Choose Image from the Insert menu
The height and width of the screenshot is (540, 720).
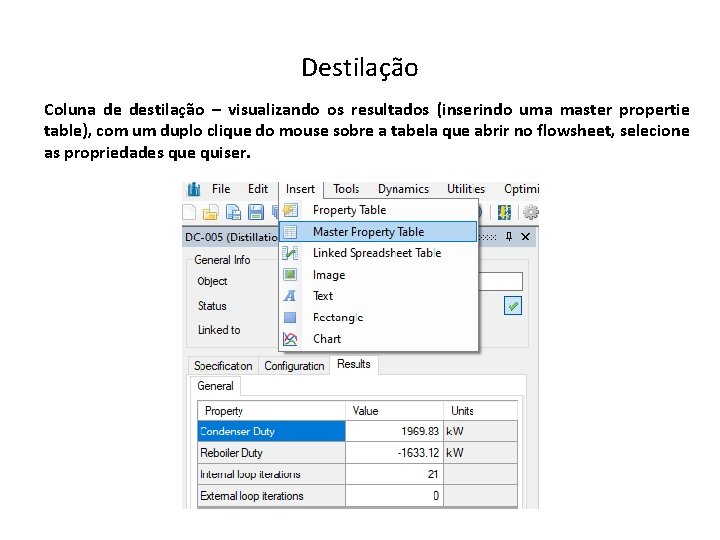[378, 275]
